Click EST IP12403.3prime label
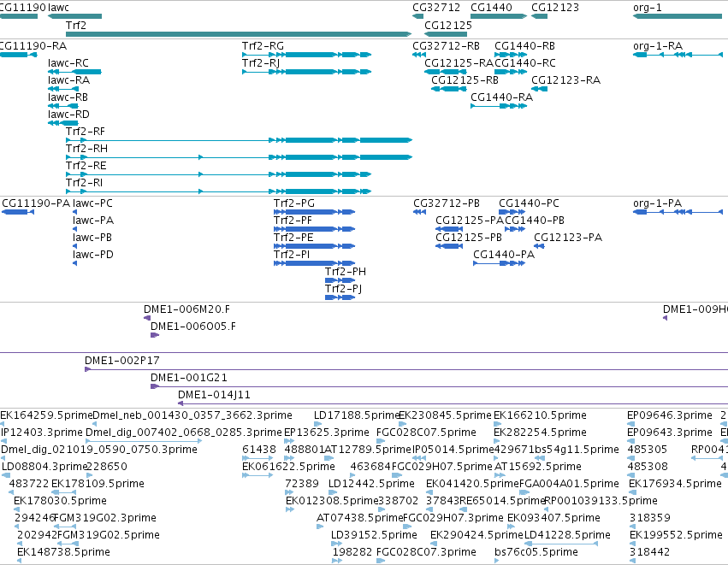 (x=42, y=433)
